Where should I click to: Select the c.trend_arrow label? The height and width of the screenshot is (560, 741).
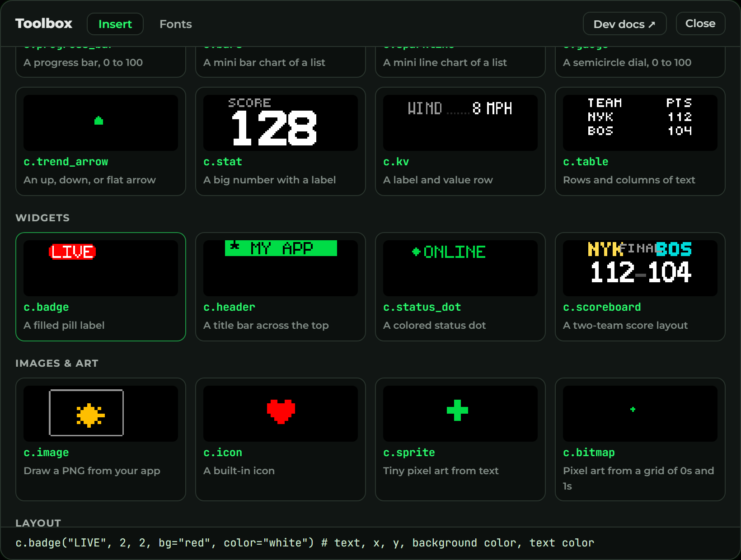tap(66, 162)
